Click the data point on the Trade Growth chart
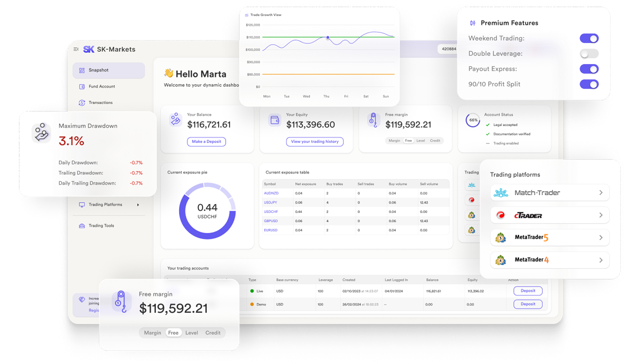 pyautogui.click(x=328, y=37)
